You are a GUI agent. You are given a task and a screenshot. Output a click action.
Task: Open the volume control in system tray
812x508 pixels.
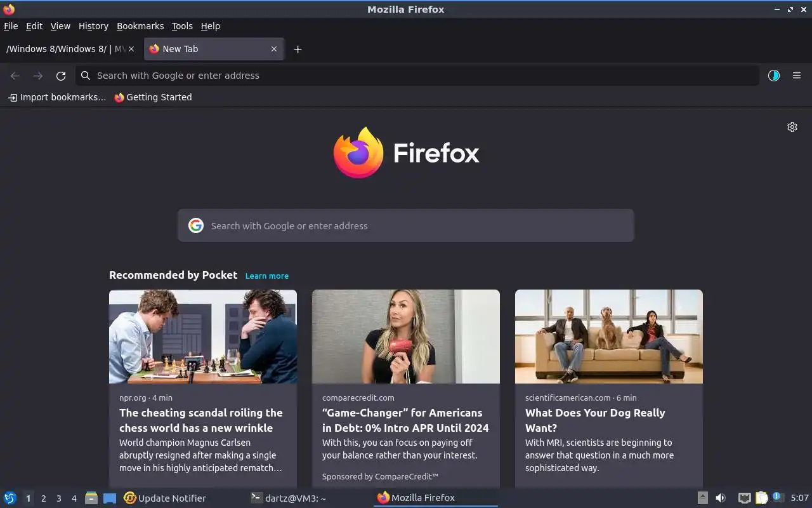coord(721,498)
